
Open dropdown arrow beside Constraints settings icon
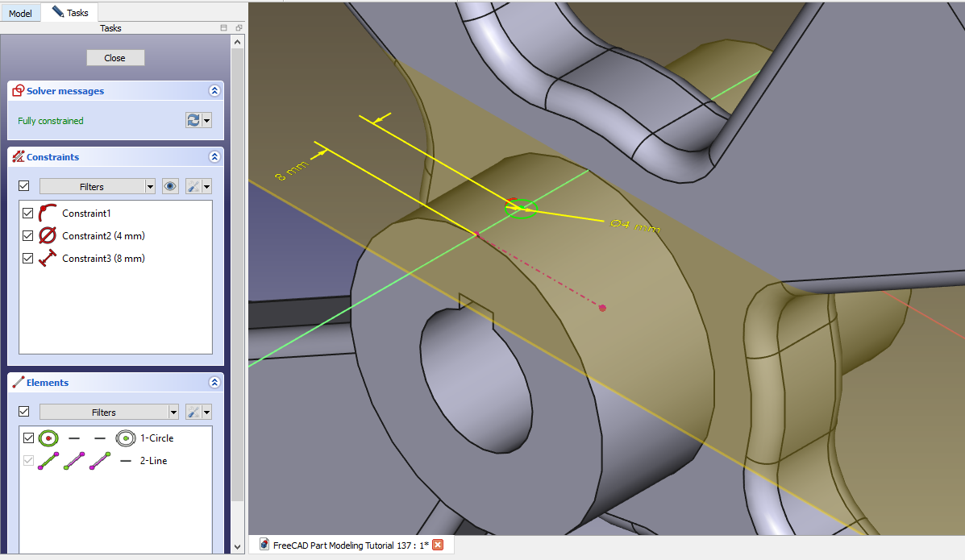point(206,186)
